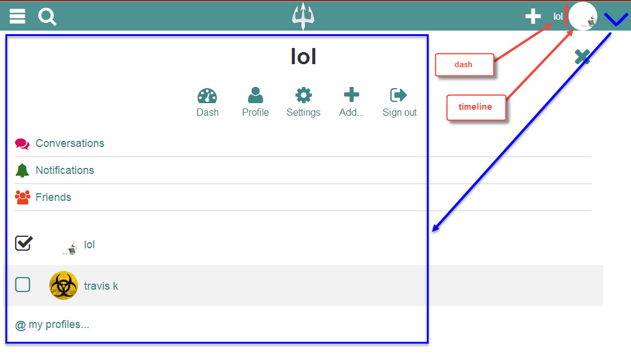Select the 'travis k' profile name
631x364 pixels.
101,285
